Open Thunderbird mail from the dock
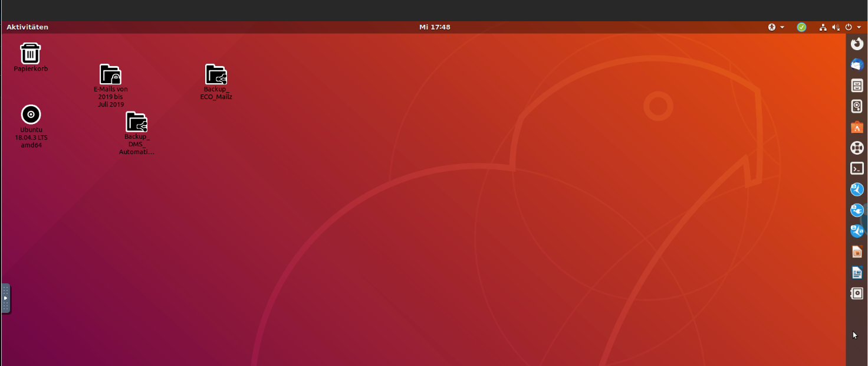This screenshot has width=868, height=366. click(857, 65)
